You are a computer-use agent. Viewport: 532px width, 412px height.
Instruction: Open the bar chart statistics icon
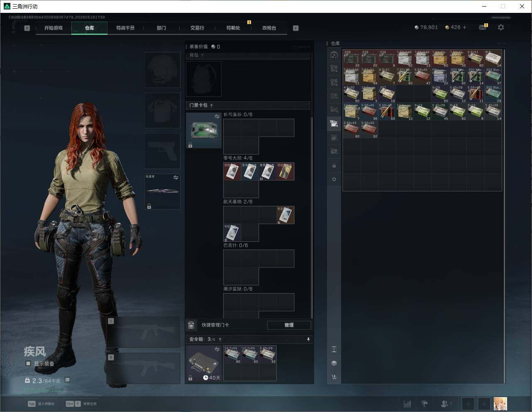click(408, 404)
